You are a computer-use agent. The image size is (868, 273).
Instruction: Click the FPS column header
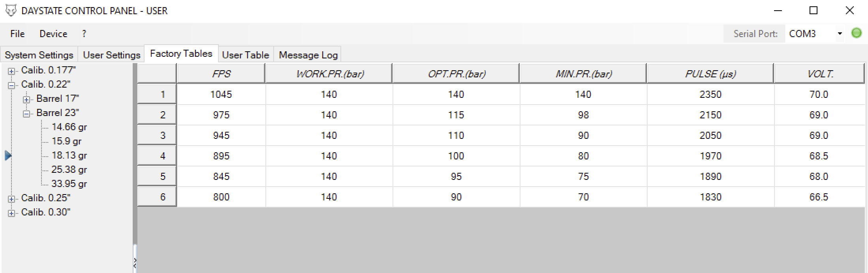coord(221,73)
